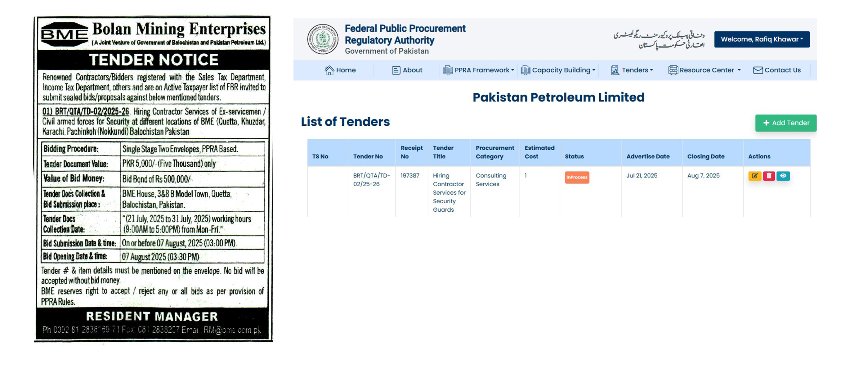The image size is (868, 369).
Task: Click the plus icon on Add Tender
Action: (x=766, y=123)
